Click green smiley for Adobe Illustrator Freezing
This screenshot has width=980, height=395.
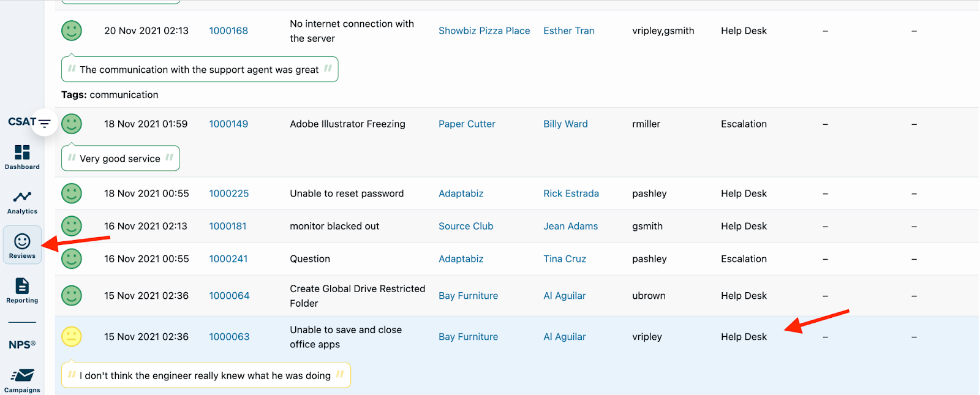click(72, 124)
